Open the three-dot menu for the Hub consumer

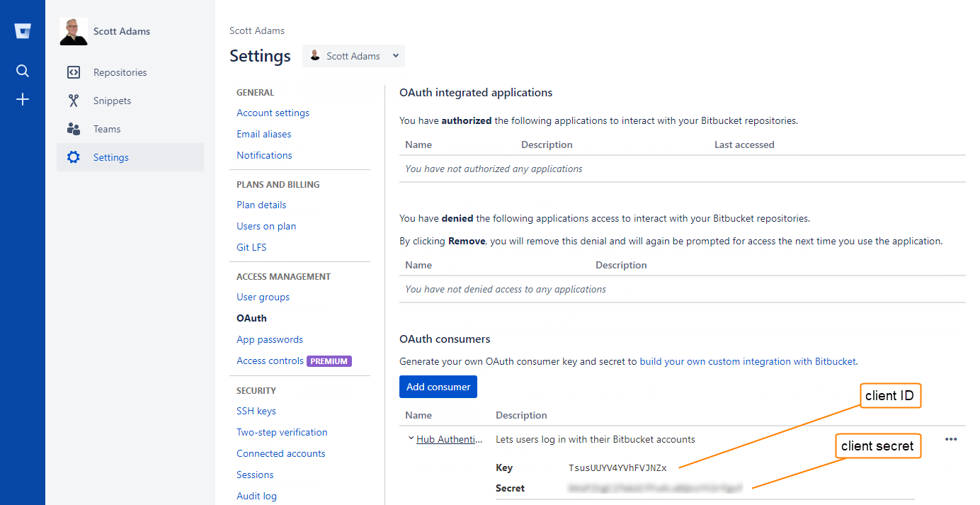click(951, 439)
